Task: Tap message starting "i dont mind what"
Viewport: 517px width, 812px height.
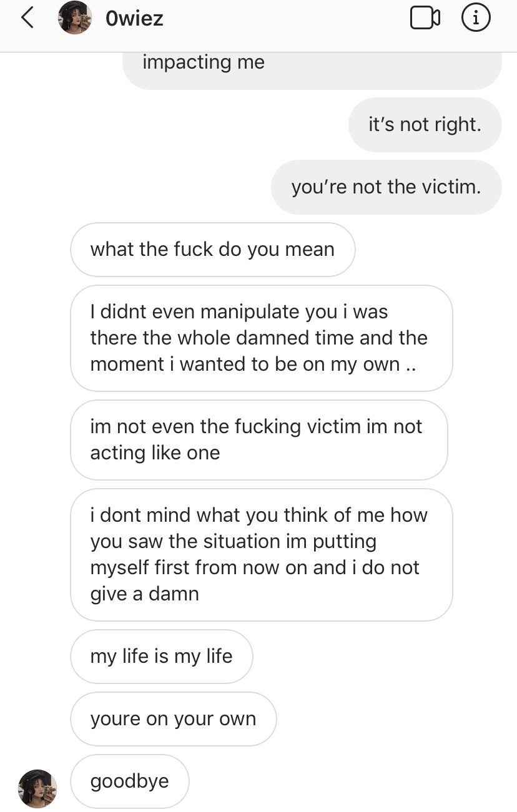Action: point(261,555)
